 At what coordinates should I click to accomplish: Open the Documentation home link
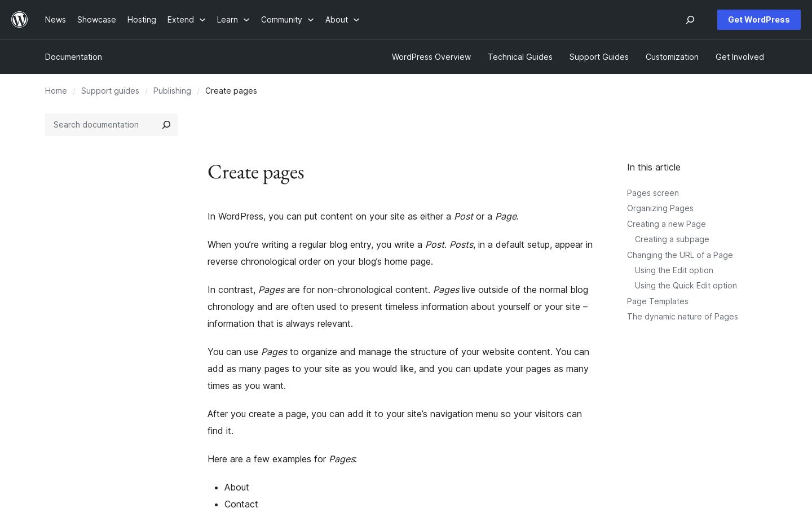[x=73, y=57]
